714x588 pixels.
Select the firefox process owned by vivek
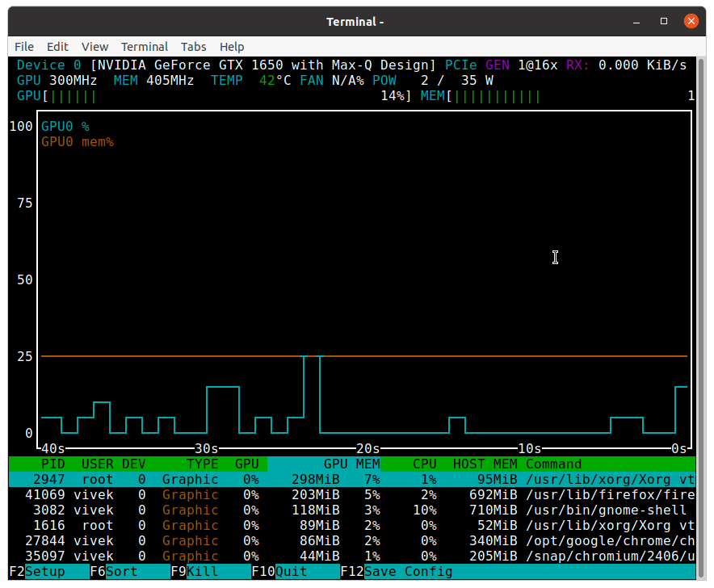point(323,494)
